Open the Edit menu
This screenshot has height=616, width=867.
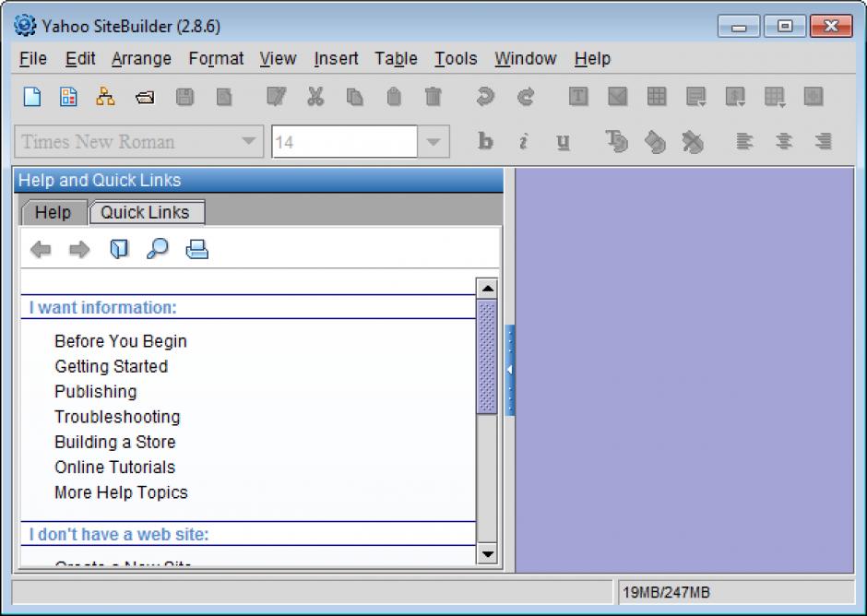click(x=80, y=59)
